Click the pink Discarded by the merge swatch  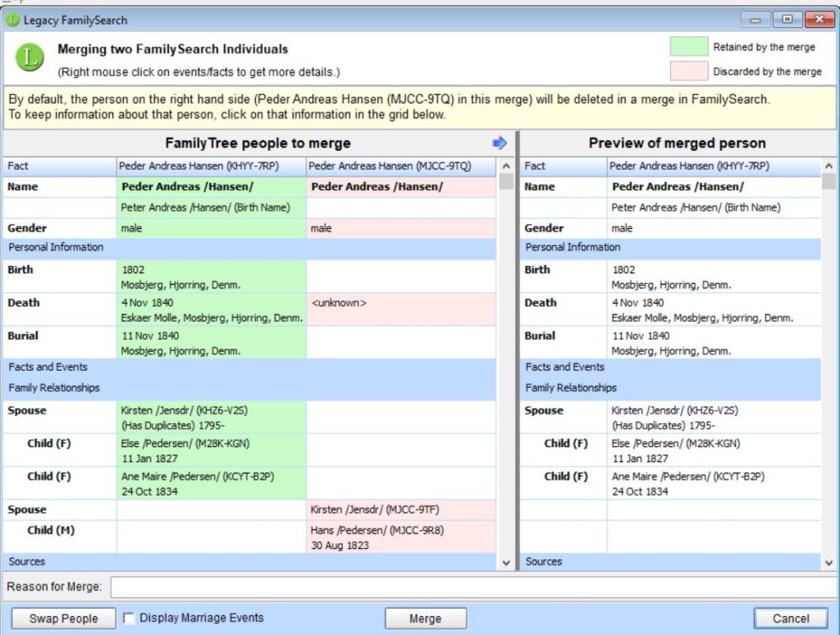coord(689,71)
